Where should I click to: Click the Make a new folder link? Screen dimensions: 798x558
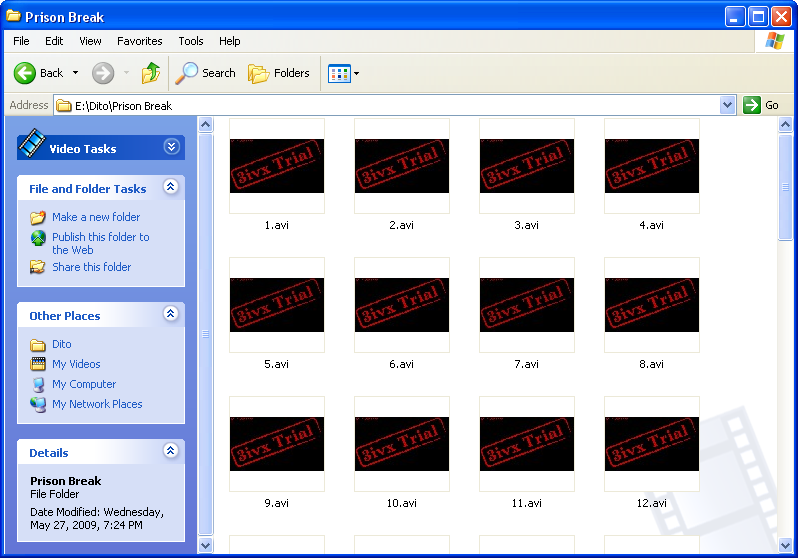click(96, 217)
